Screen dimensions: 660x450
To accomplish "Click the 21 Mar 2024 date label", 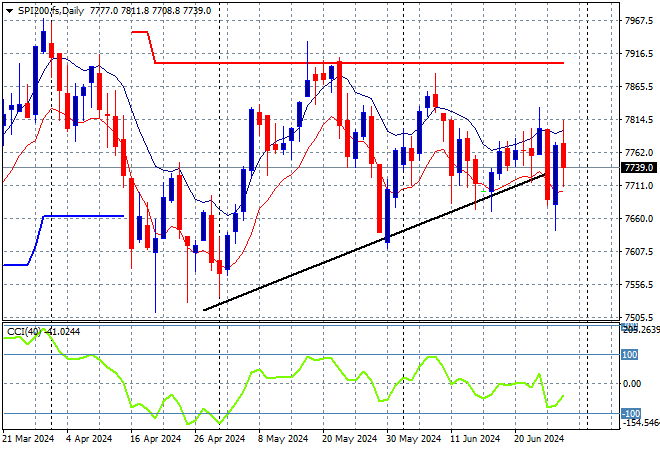I will coord(29,439).
